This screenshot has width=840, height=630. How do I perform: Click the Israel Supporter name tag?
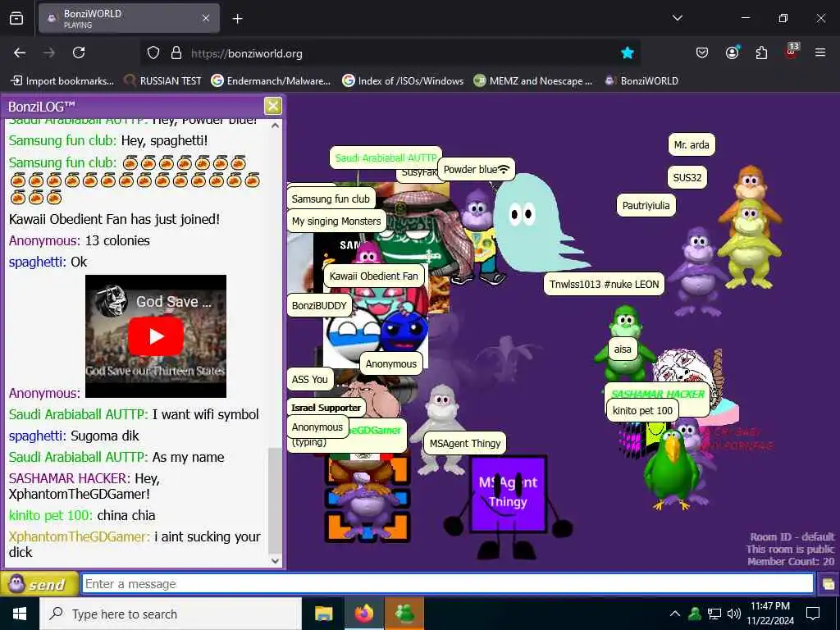(326, 407)
